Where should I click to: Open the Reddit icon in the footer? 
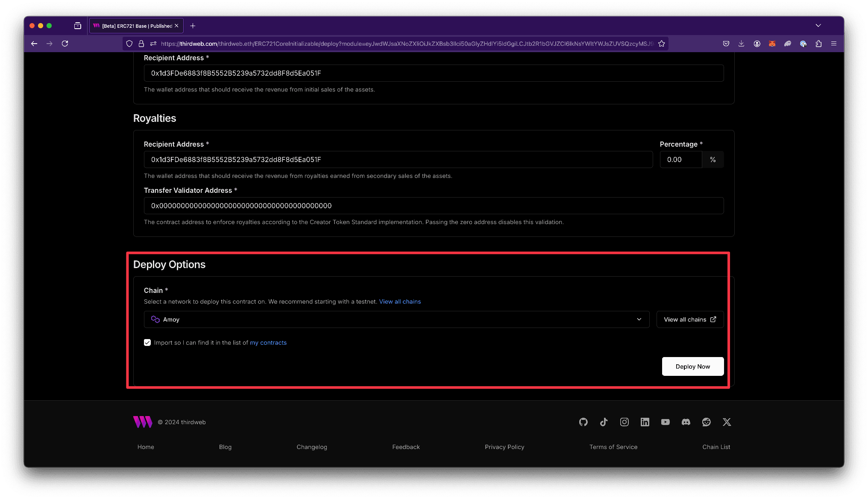click(x=706, y=422)
